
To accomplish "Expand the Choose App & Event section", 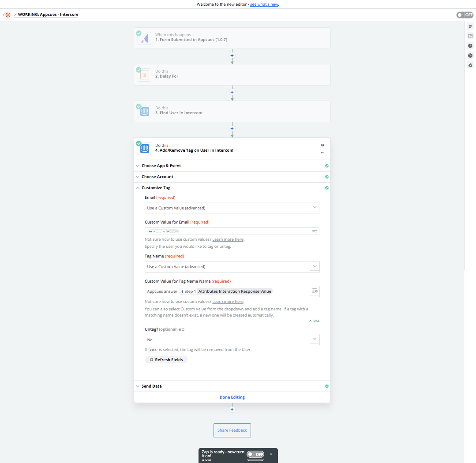I will point(232,166).
